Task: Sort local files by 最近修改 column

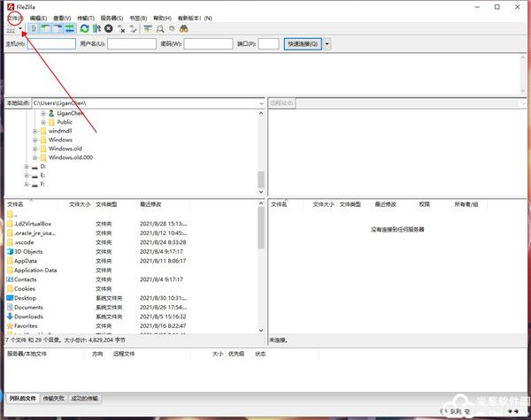Action: pyautogui.click(x=152, y=203)
